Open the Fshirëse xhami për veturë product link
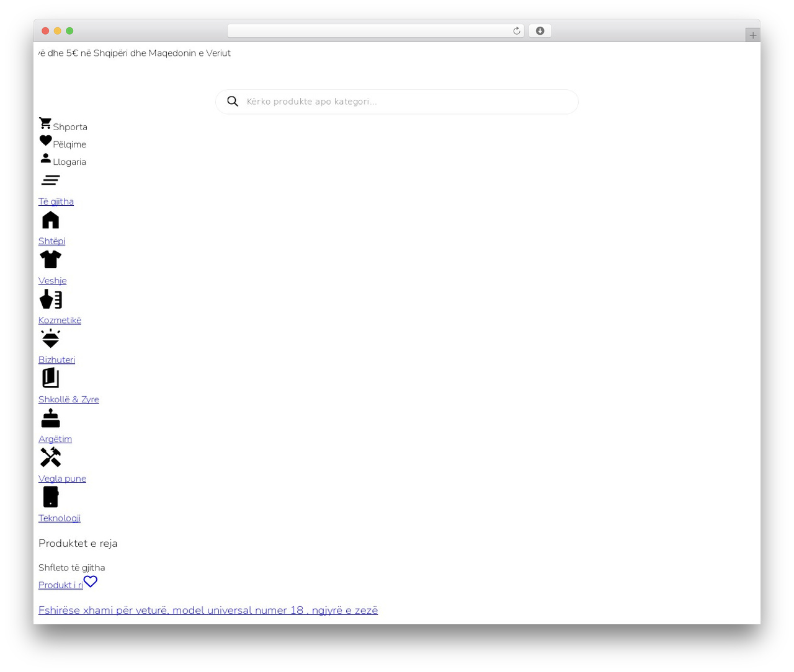 pyautogui.click(x=208, y=611)
